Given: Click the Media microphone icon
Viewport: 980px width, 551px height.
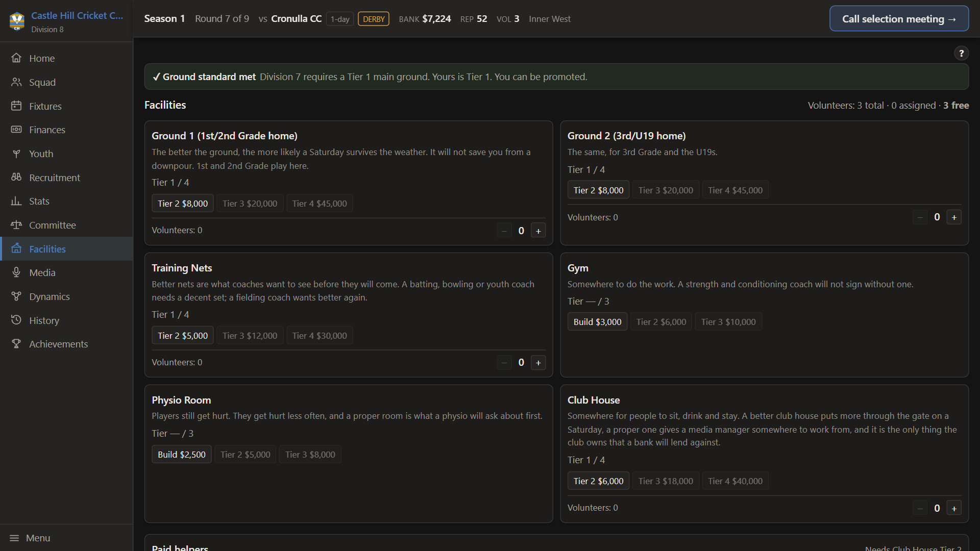Looking at the screenshot, I should coord(16,272).
